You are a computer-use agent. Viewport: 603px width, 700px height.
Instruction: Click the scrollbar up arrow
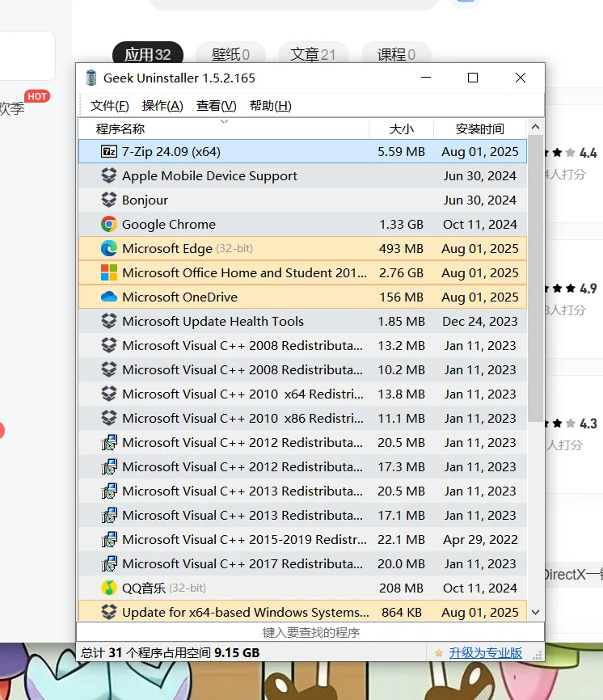536,127
